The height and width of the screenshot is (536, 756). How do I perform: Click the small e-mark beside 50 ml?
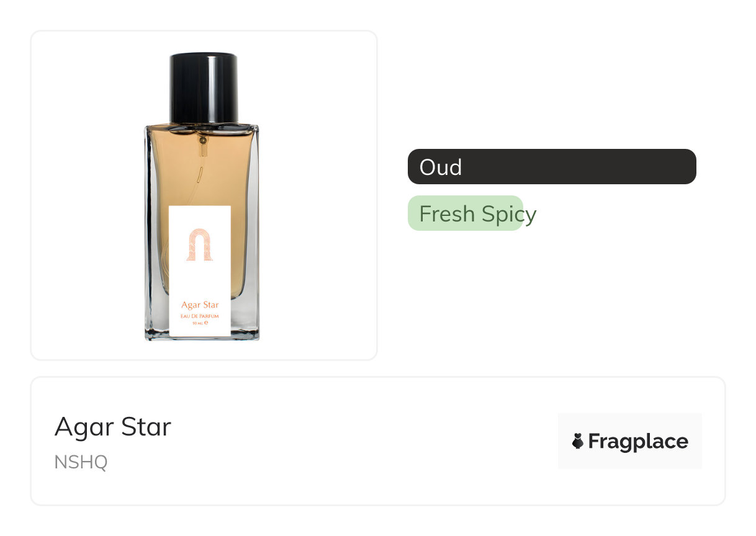(x=206, y=323)
